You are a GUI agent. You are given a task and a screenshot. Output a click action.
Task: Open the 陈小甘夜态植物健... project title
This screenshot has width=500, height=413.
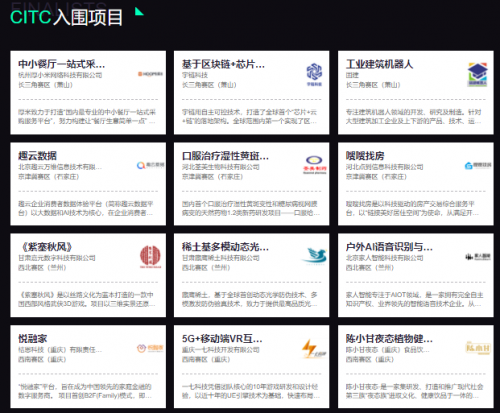click(x=389, y=339)
